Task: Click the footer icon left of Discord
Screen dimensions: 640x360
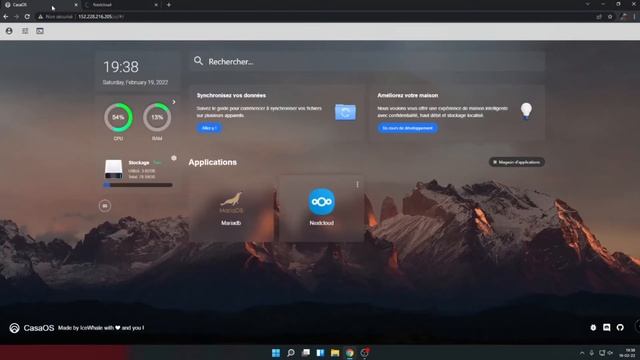Action: pyautogui.click(x=593, y=327)
